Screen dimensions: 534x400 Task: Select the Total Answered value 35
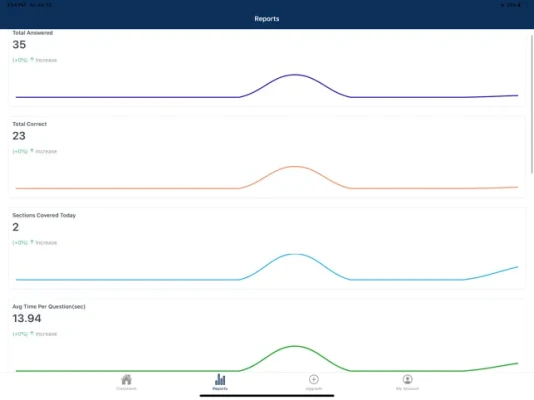click(19, 45)
